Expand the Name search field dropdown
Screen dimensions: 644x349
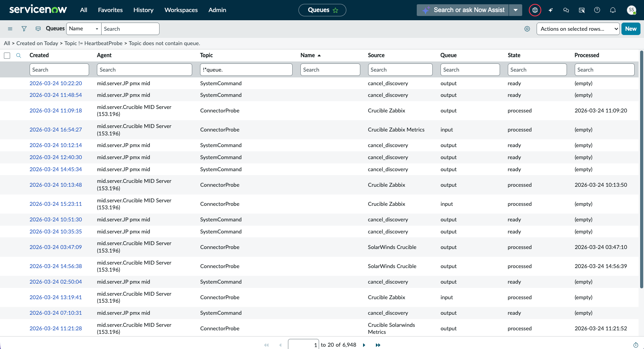[x=84, y=29]
